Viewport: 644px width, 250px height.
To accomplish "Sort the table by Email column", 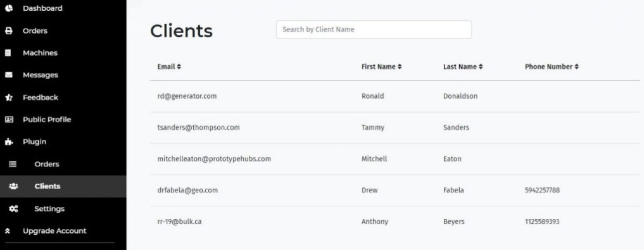I will 179,66.
